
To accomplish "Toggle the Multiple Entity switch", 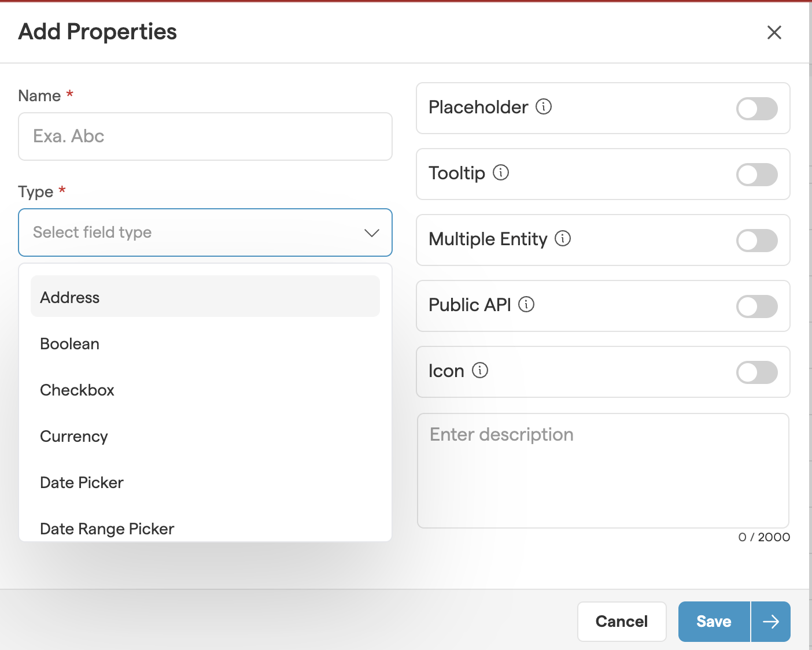I will point(756,241).
